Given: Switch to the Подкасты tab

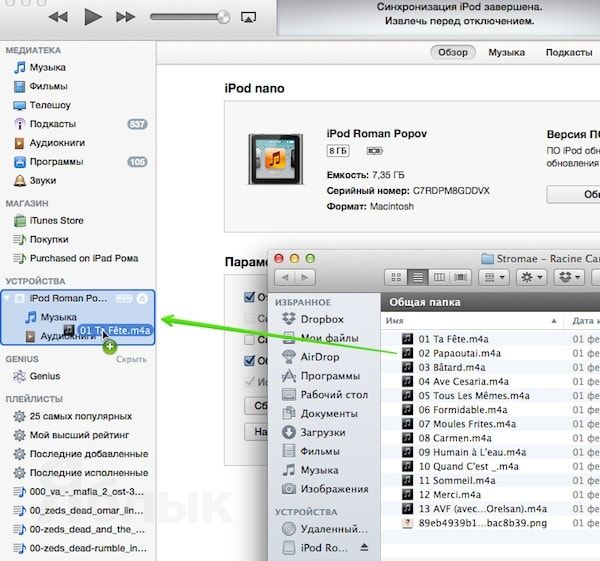Looking at the screenshot, I should click(569, 52).
